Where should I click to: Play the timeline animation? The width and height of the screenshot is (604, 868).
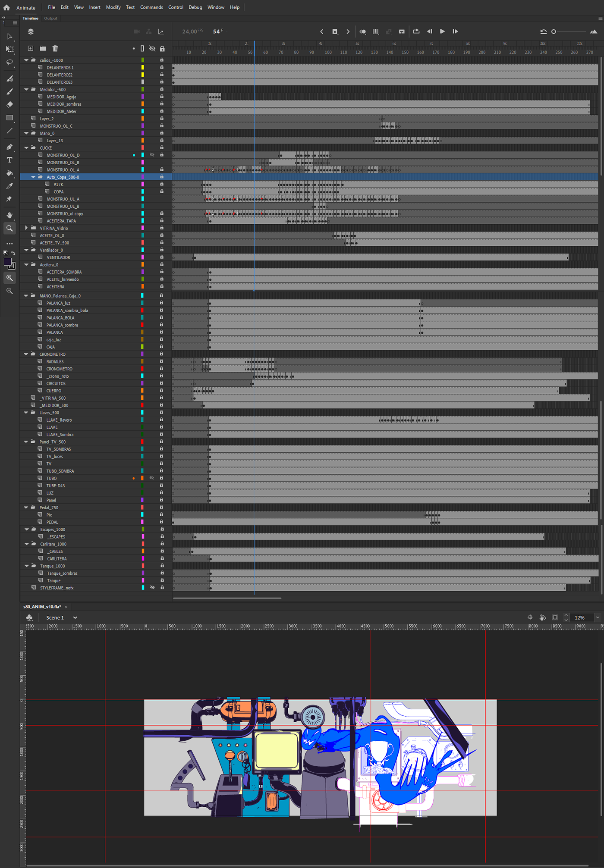click(x=442, y=31)
